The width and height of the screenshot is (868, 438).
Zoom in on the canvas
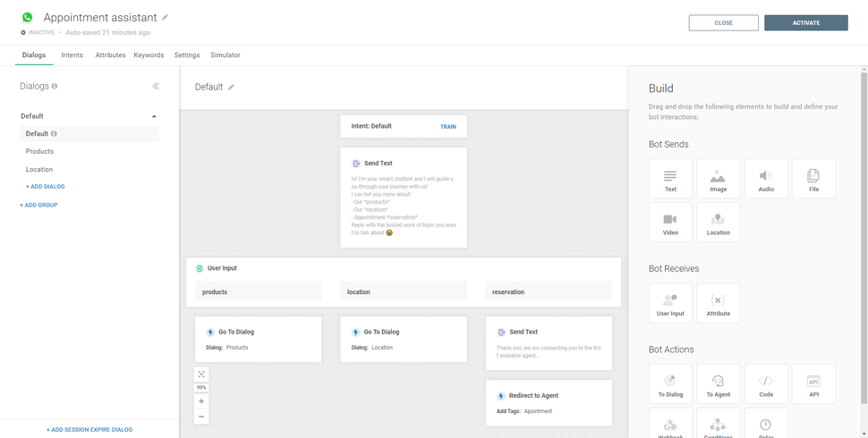pos(201,401)
